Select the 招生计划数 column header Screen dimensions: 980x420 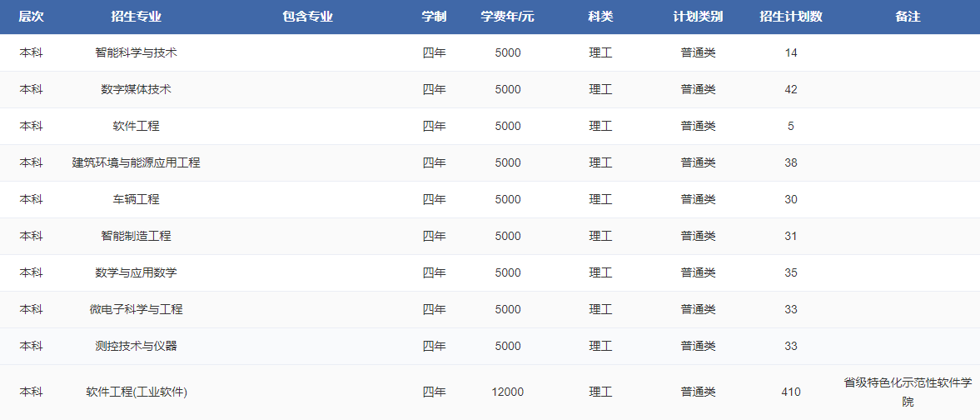pyautogui.click(x=790, y=17)
